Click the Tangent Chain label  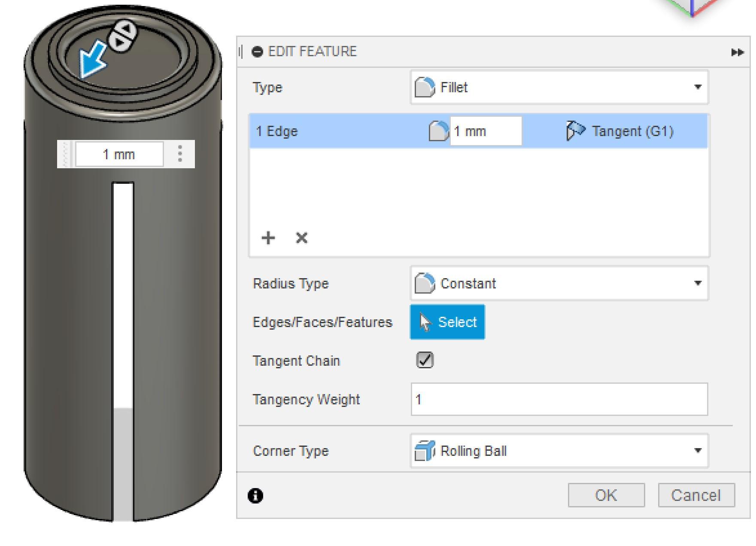[x=296, y=361]
